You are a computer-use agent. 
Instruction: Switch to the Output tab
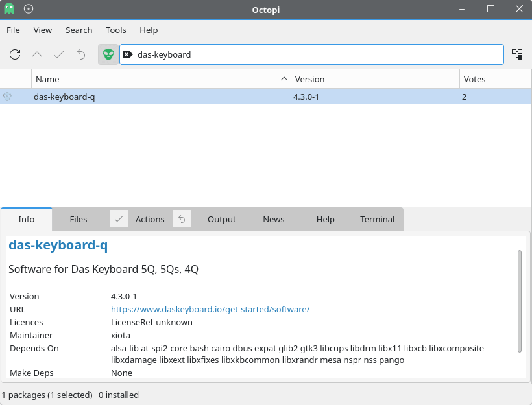click(221, 219)
